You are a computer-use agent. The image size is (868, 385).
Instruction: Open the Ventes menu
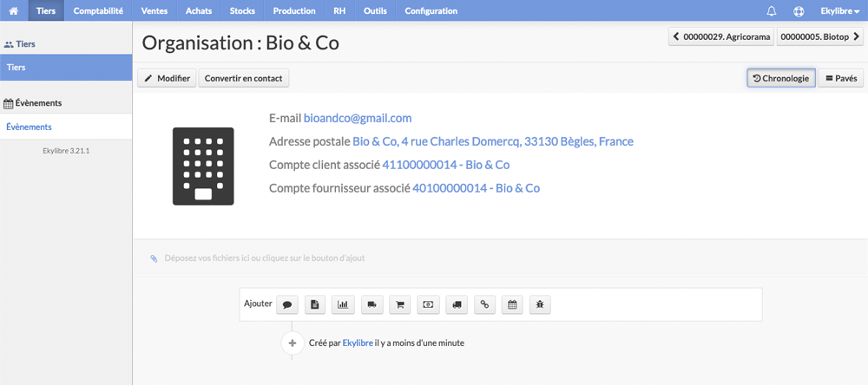tap(155, 10)
